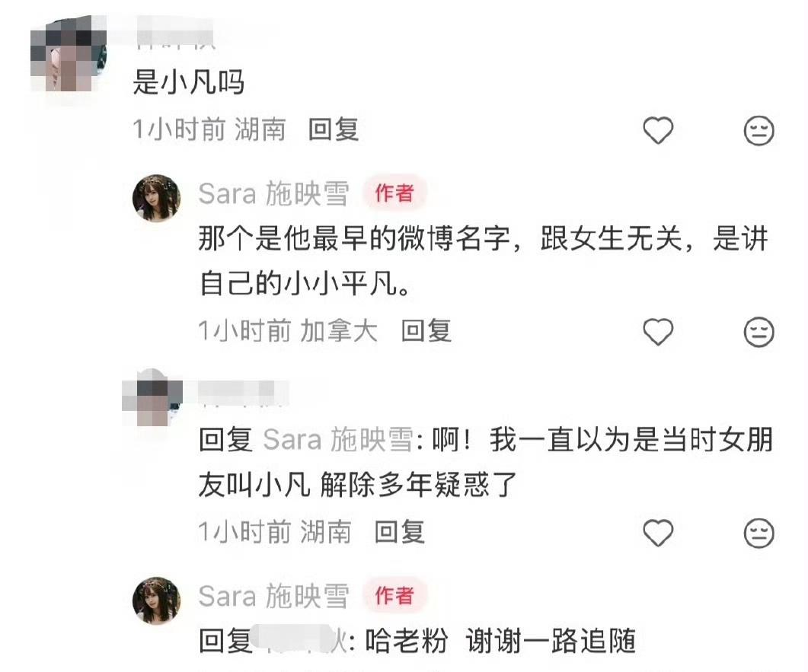
Task: Like the "解除多年疑惑了" reply
Action: coord(658,533)
